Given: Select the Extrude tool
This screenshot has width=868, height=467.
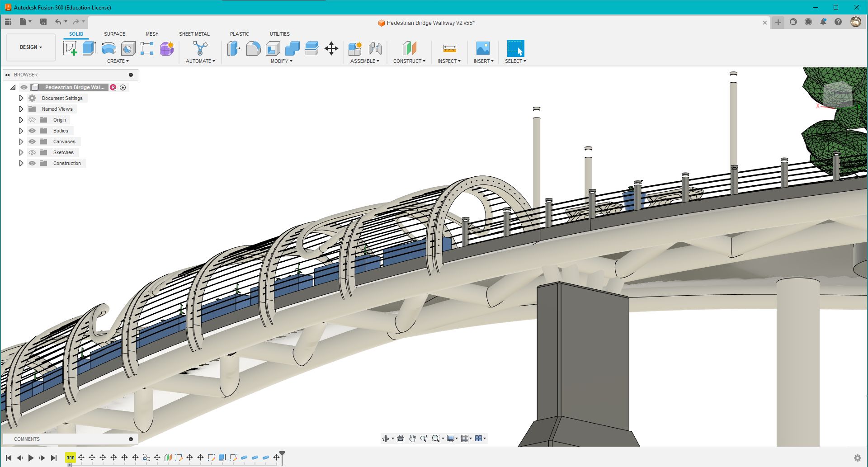Looking at the screenshot, I should tap(89, 48).
